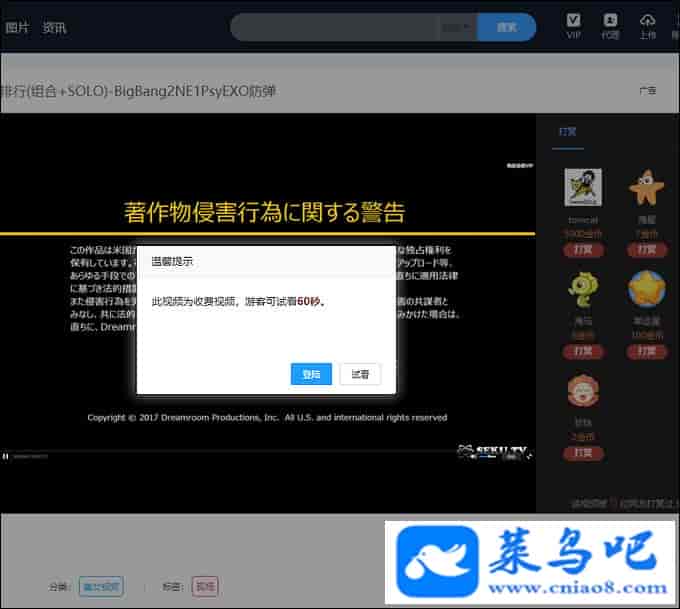Click the cloud upload icon
This screenshot has width=680, height=609.
coord(647,21)
